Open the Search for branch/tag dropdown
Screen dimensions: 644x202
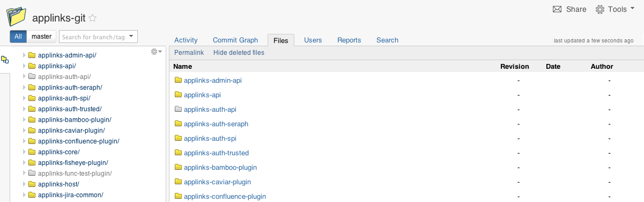point(98,37)
